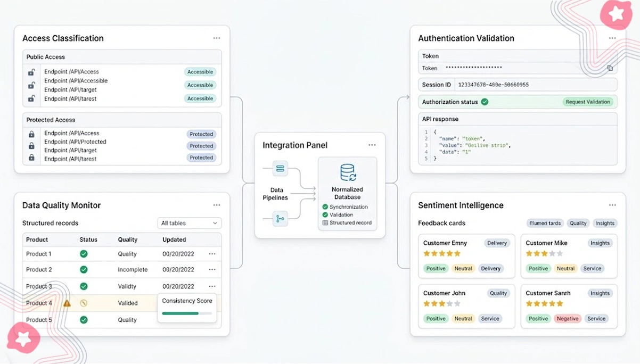This screenshot has height=364, width=640.
Task: Click the Protected Access section header
Action: [x=122, y=120]
